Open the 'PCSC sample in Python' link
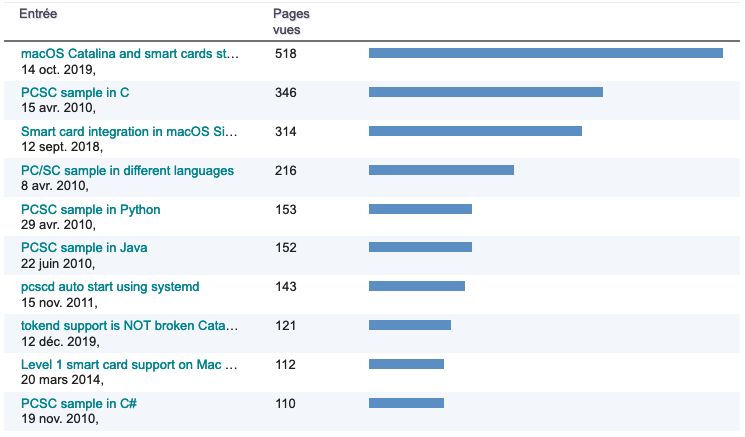The height and width of the screenshot is (437, 745). pyautogui.click(x=90, y=209)
